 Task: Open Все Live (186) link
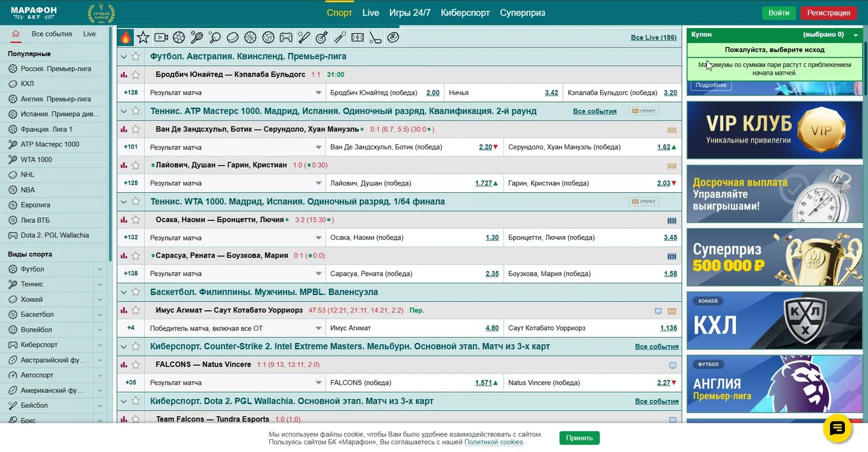point(654,38)
